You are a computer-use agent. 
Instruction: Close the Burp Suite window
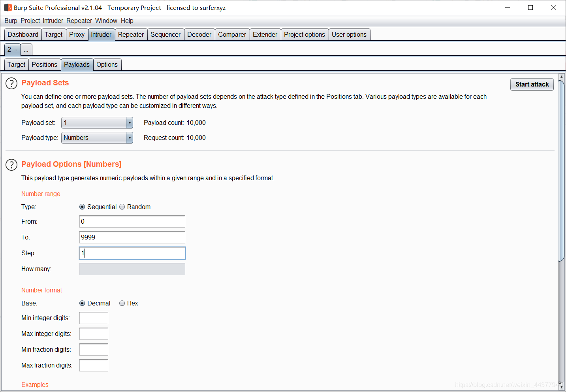point(554,8)
